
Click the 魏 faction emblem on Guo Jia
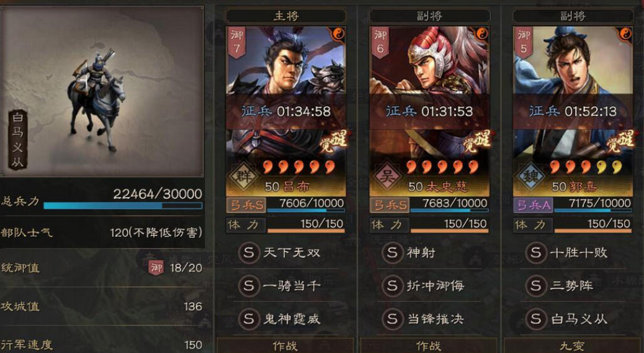click(x=530, y=177)
